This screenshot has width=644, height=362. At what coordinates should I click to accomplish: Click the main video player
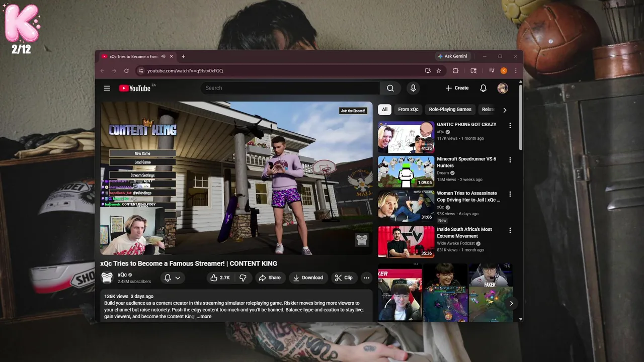236,178
